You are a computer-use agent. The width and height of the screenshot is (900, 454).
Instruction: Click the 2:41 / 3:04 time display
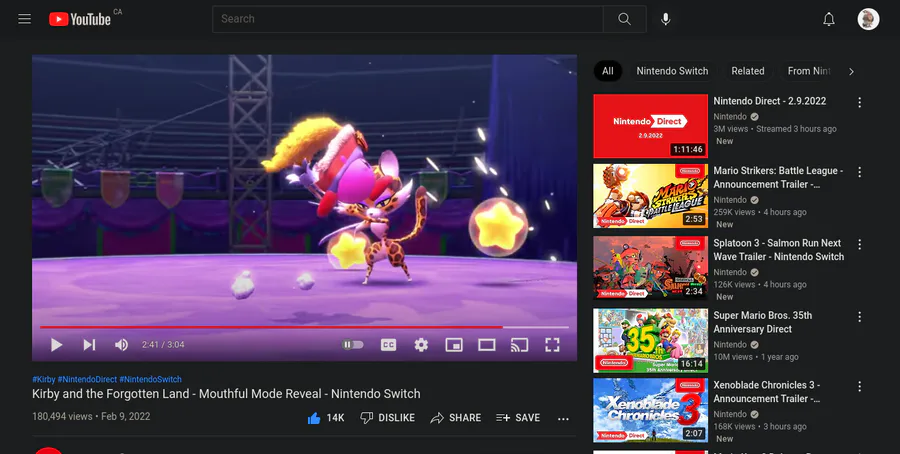(163, 345)
